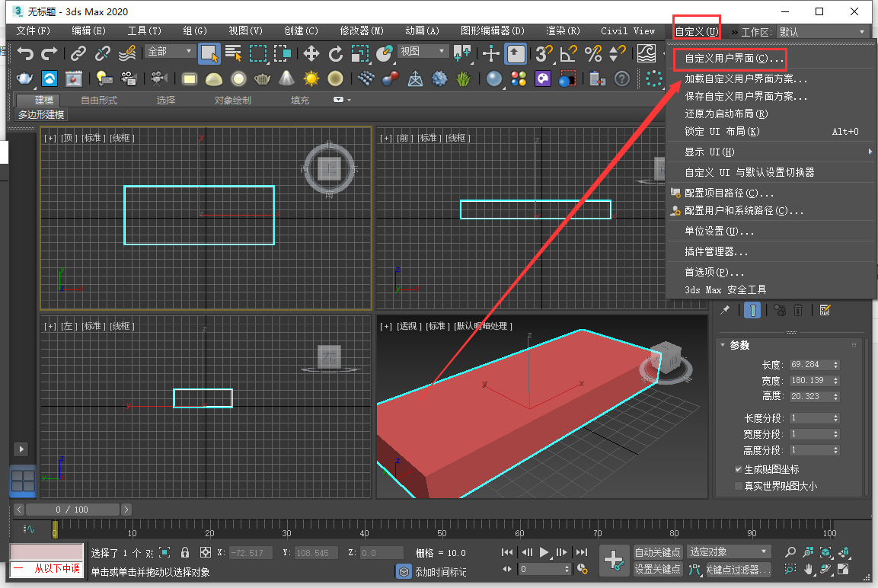Toggle the Spinner Snap button

(617, 54)
